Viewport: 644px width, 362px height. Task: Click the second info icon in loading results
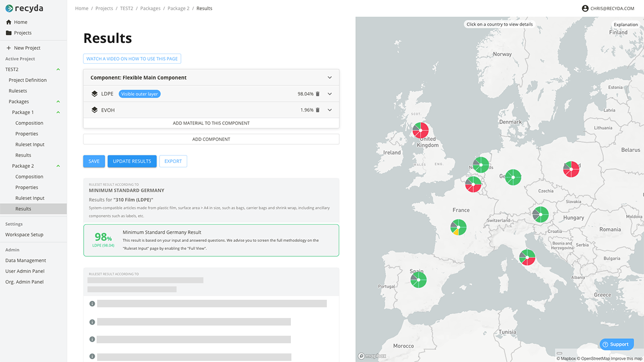click(92, 322)
